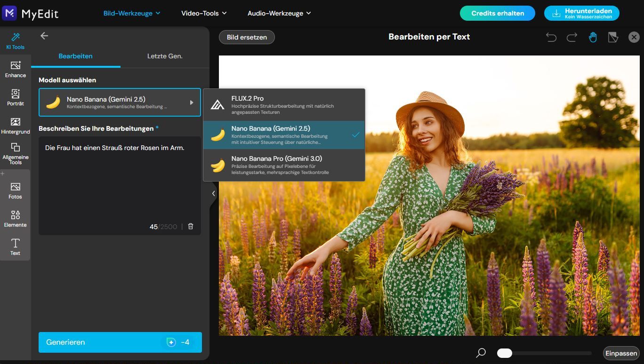Open the Bild-Werkzeuge menu
This screenshot has width=644, height=364.
132,13
